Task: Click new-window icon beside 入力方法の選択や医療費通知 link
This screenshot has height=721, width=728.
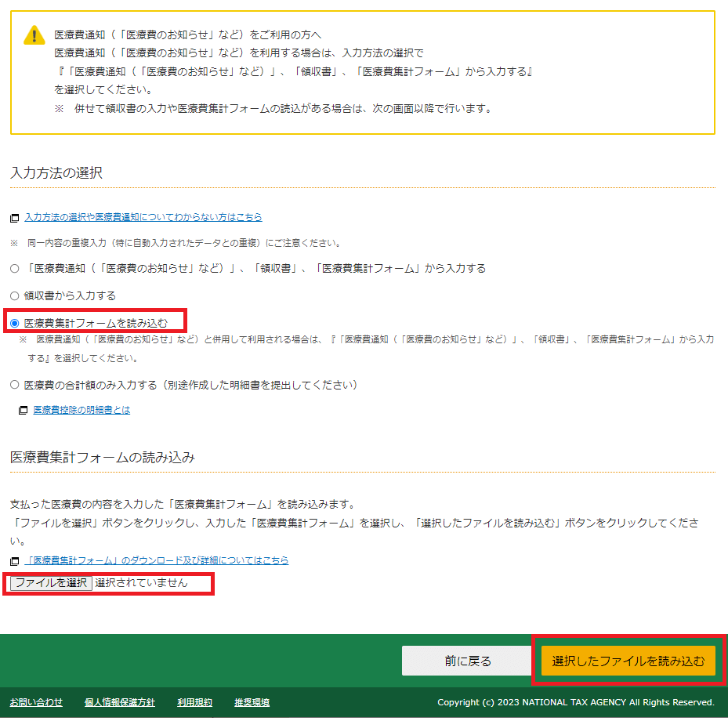Action: pyautogui.click(x=14, y=218)
